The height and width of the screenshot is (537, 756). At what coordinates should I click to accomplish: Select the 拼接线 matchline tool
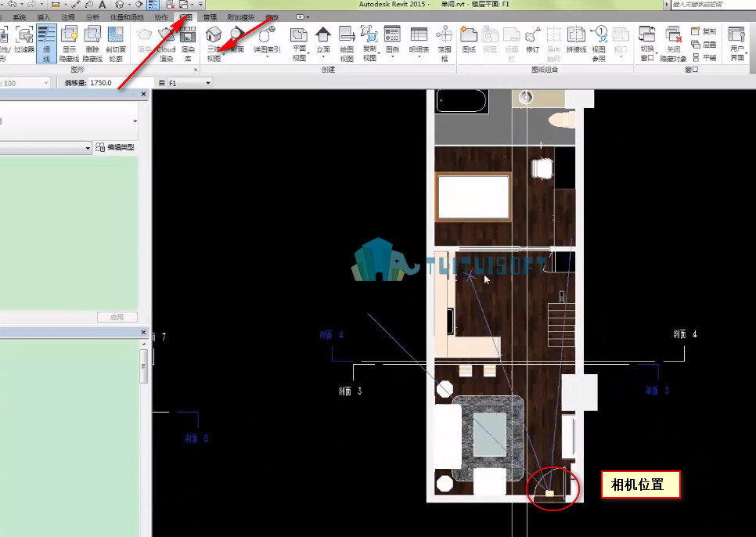point(576,39)
